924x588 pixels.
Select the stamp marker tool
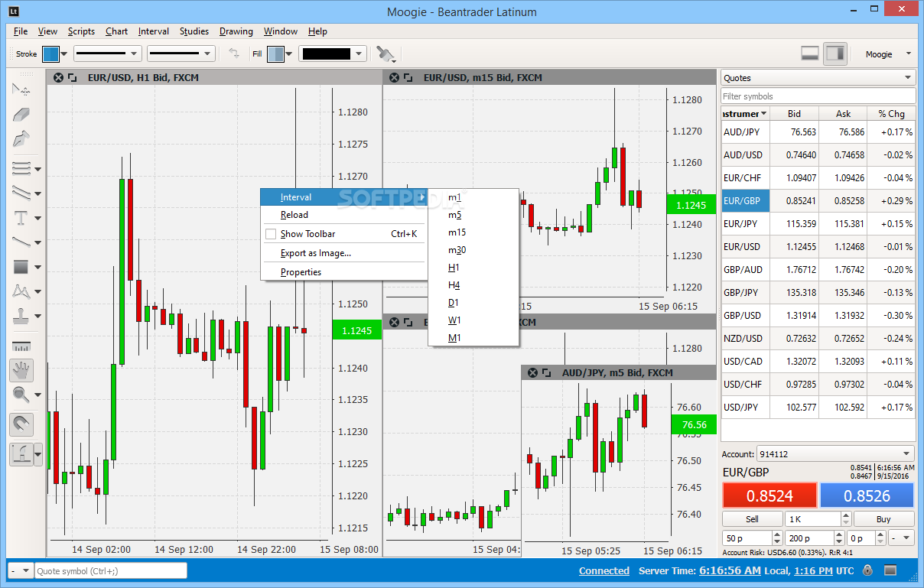coord(21,316)
